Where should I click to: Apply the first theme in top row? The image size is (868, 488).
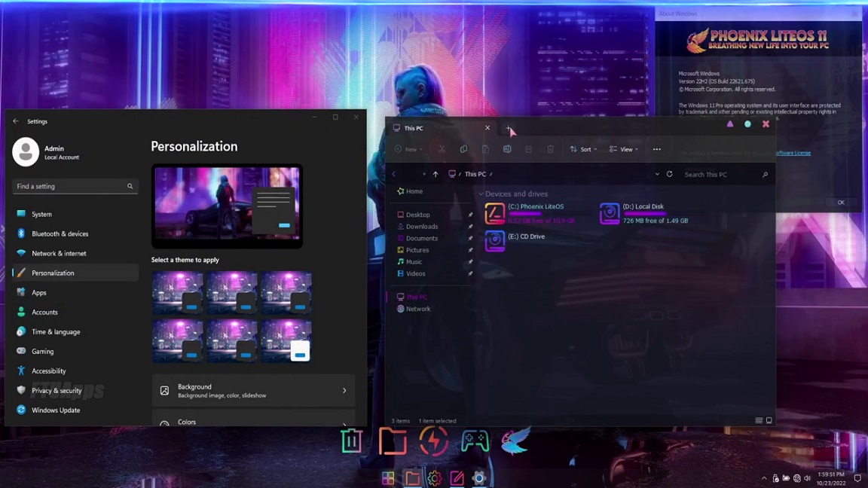tap(178, 293)
